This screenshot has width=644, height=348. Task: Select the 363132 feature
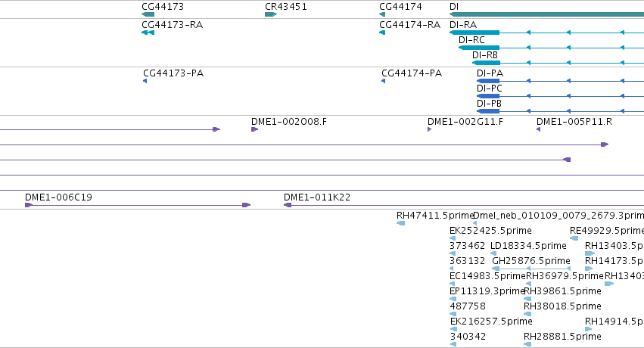[x=452, y=269]
